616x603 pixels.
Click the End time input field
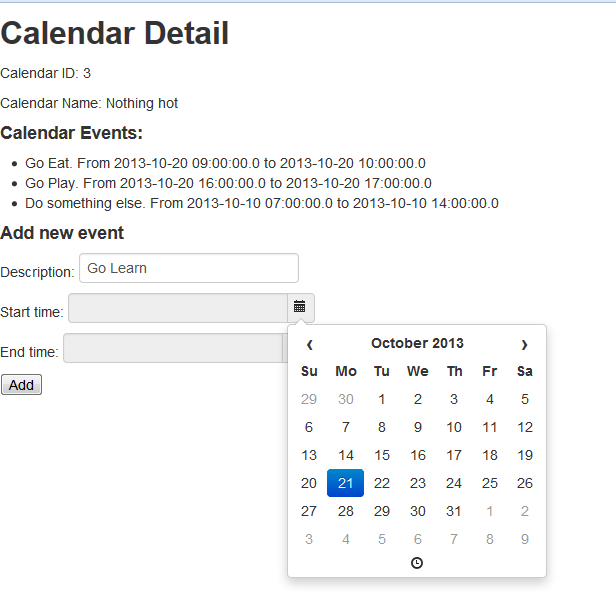pyautogui.click(x=173, y=348)
